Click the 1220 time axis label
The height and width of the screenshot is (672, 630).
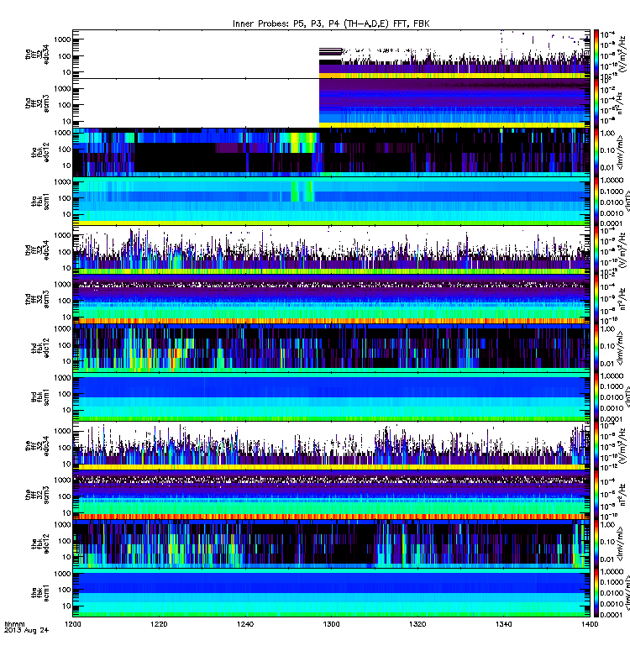click(x=159, y=624)
